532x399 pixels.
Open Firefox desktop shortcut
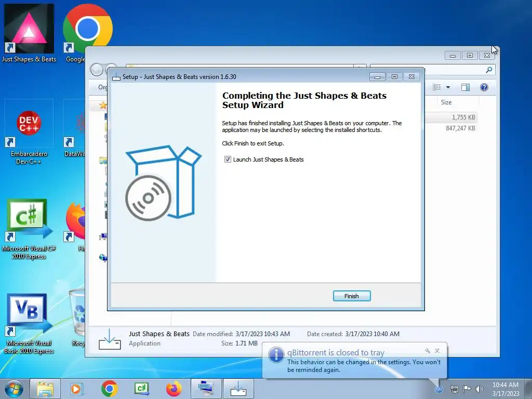[75, 227]
